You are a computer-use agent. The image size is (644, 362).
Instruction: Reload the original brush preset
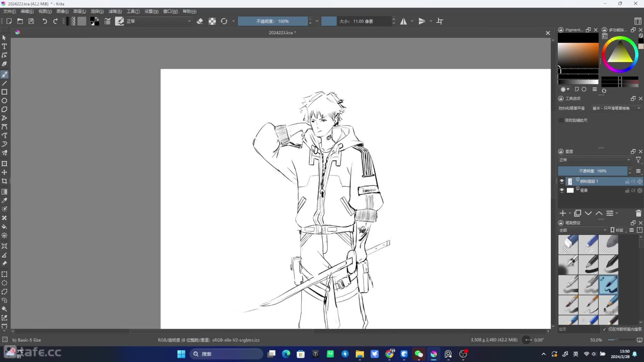(224, 21)
